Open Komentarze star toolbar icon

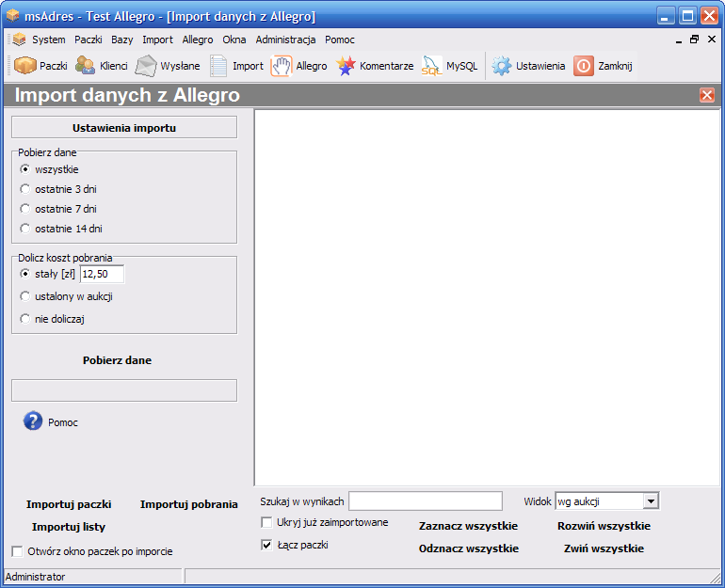coord(346,66)
